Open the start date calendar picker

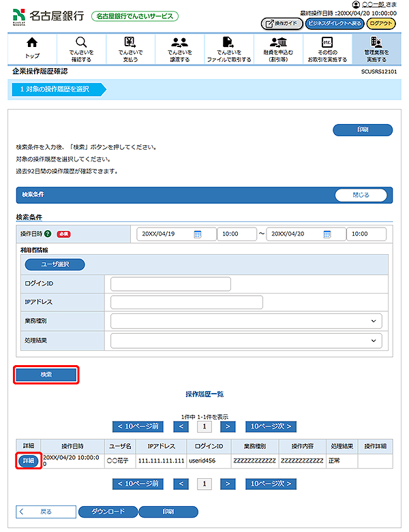click(198, 234)
